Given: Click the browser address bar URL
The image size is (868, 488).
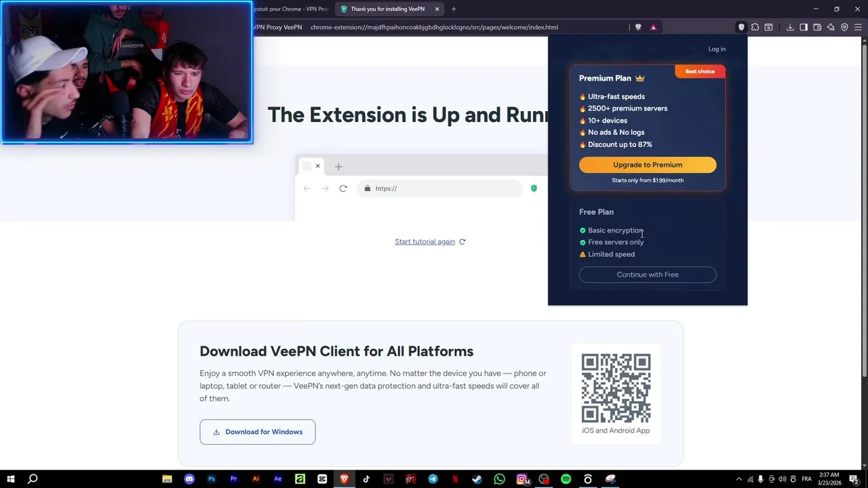Looking at the screenshot, I should [434, 27].
